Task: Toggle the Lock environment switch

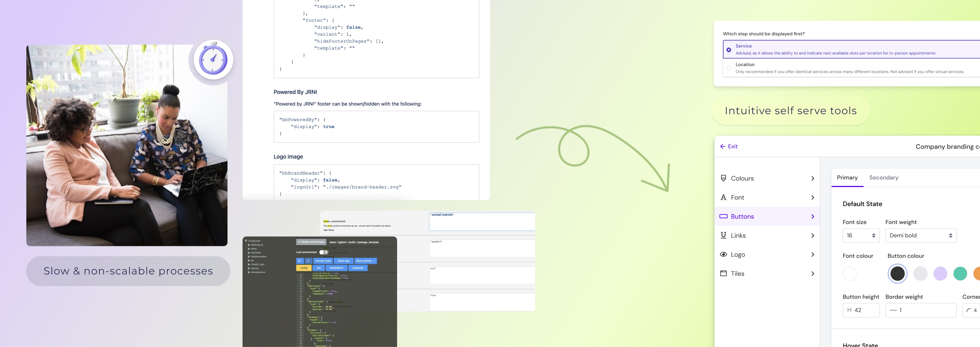Action: coord(323,252)
